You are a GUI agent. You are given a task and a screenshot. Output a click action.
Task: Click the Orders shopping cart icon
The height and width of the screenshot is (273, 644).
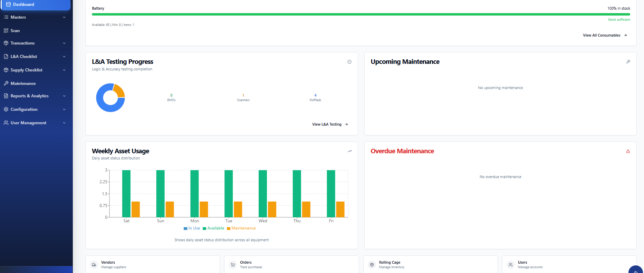pos(233,265)
